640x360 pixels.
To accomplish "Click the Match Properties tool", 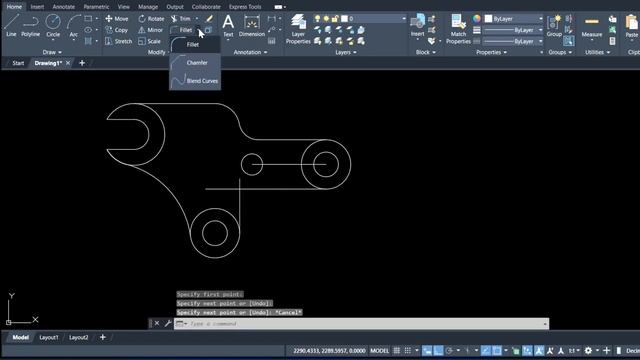I will 458,29.
